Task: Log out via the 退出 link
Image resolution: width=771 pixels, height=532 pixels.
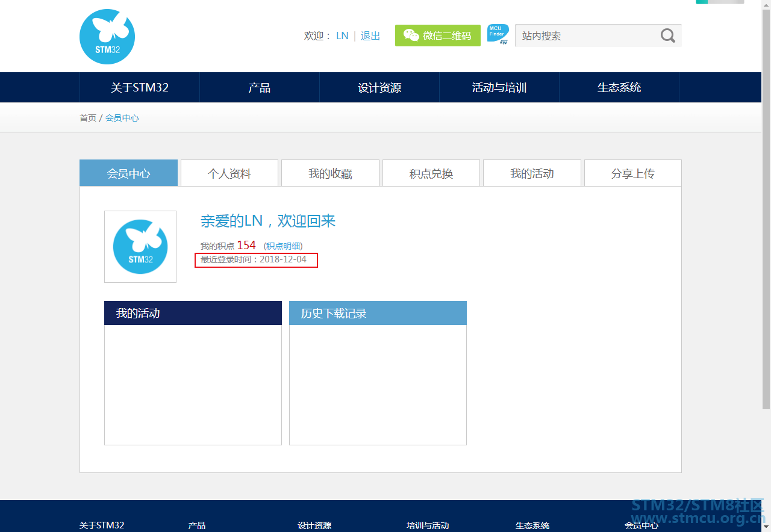Action: point(370,36)
